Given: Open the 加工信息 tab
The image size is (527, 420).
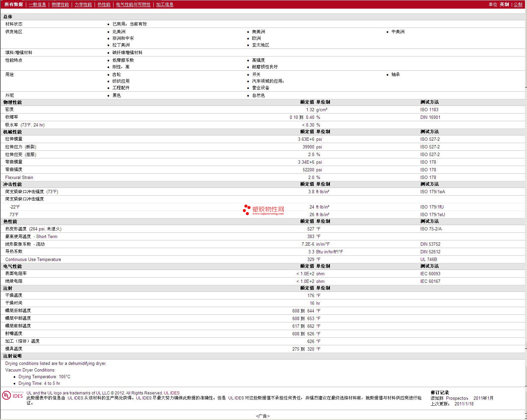Looking at the screenshot, I should (165, 4).
